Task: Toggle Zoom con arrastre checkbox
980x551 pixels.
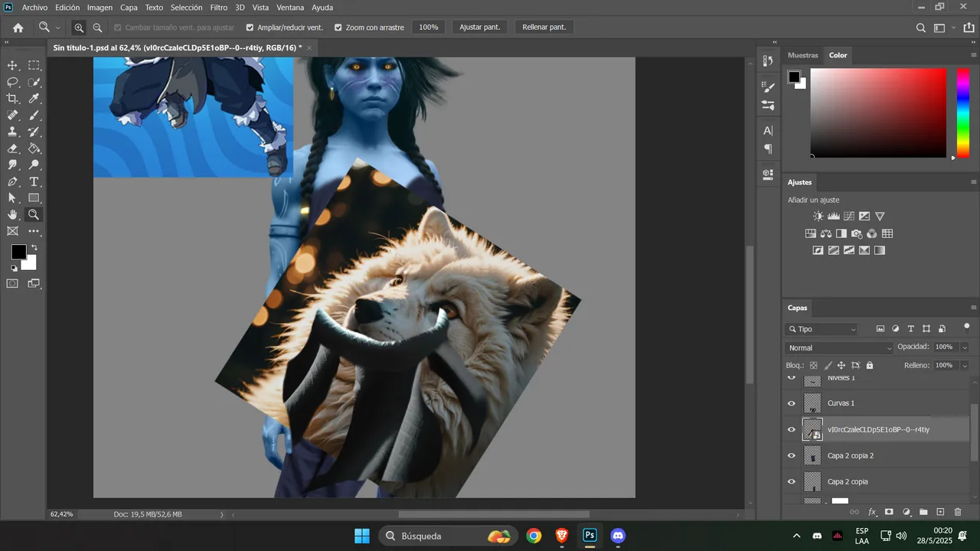Action: point(338,28)
